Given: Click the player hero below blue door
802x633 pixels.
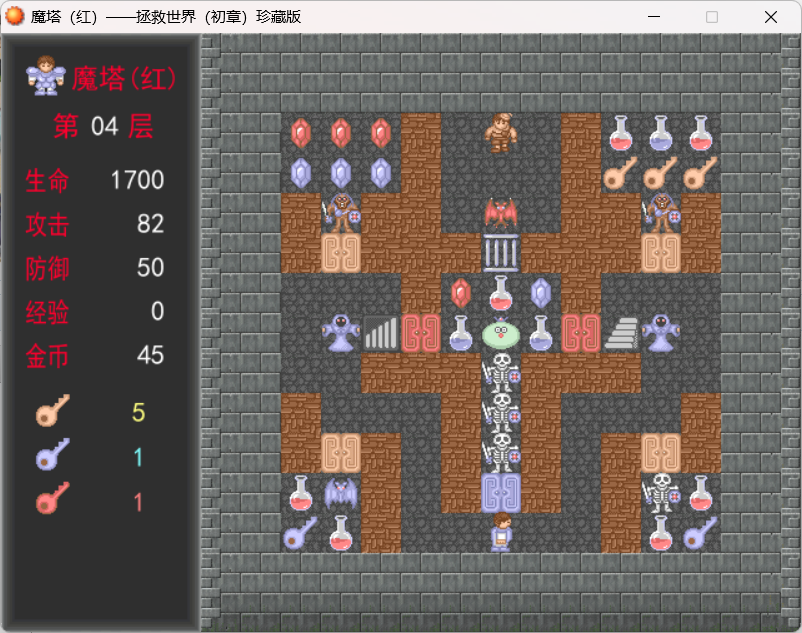Looking at the screenshot, I should 501,532.
